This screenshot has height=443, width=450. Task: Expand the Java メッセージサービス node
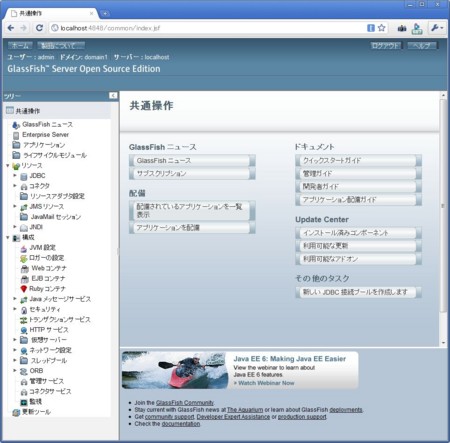coord(15,299)
